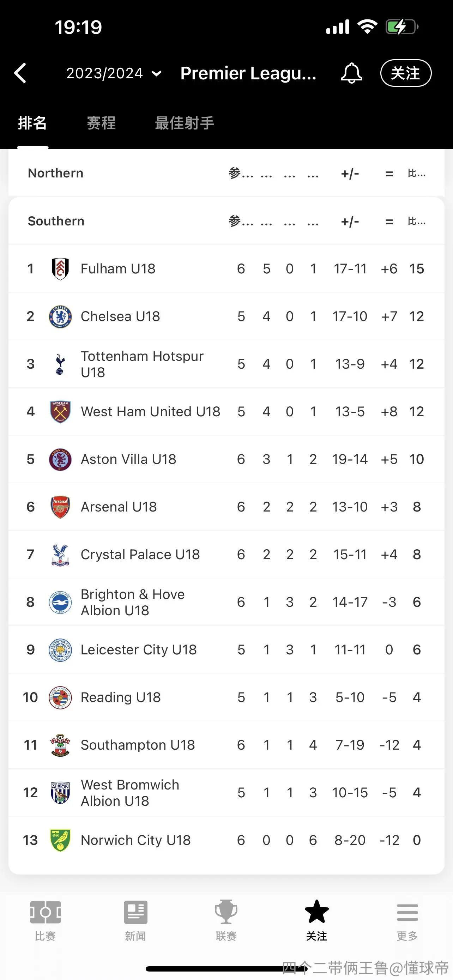Screen dimensions: 453x980
Task: Select the 排名 standings tab
Action: tap(32, 123)
